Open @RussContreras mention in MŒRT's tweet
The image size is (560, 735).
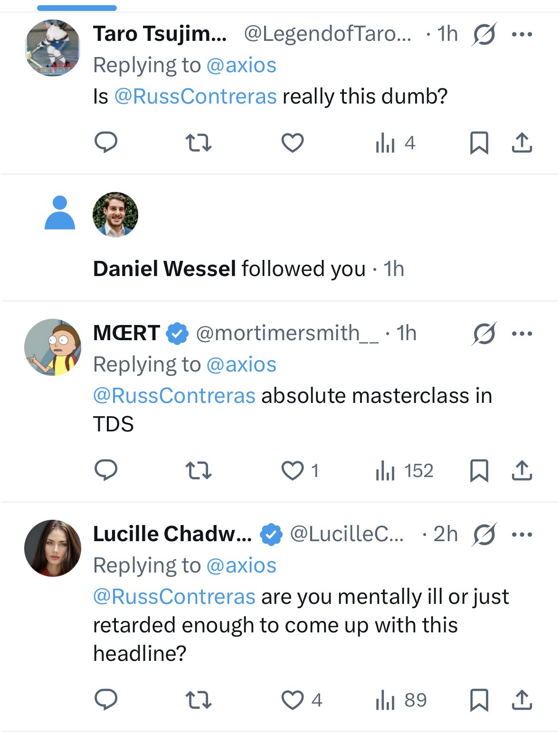[174, 396]
